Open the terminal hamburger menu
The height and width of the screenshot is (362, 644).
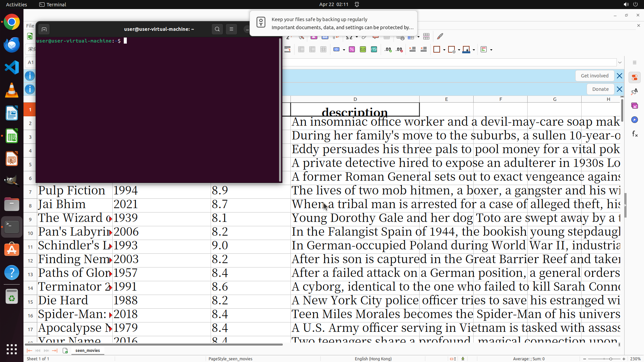click(x=231, y=29)
